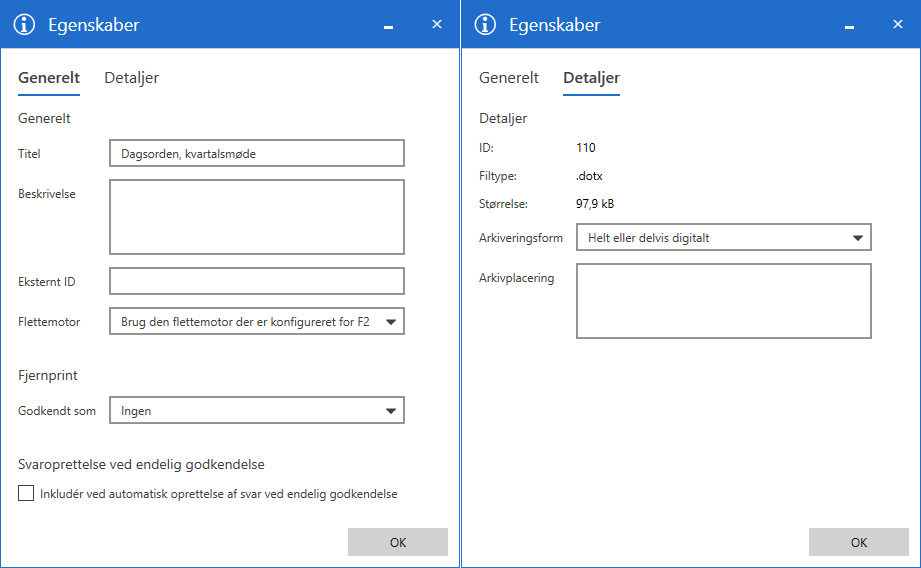
Task: Click the Titel field with Dagsorden, kvartalsmøde
Action: pyautogui.click(x=257, y=153)
